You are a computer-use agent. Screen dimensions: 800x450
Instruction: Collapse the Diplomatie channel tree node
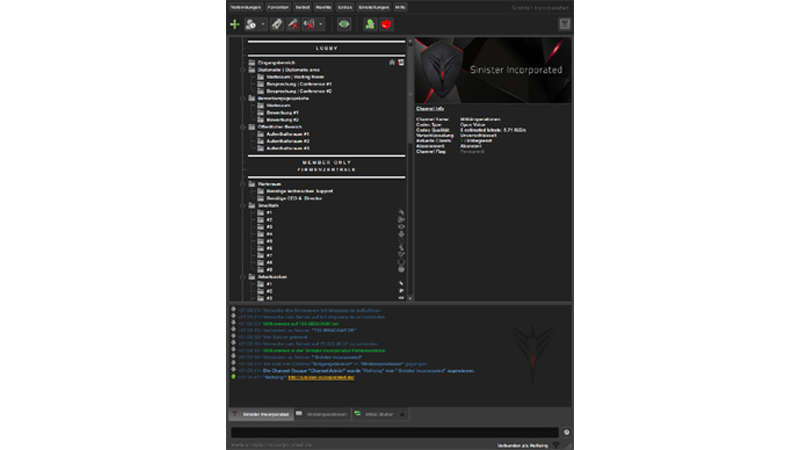click(243, 69)
